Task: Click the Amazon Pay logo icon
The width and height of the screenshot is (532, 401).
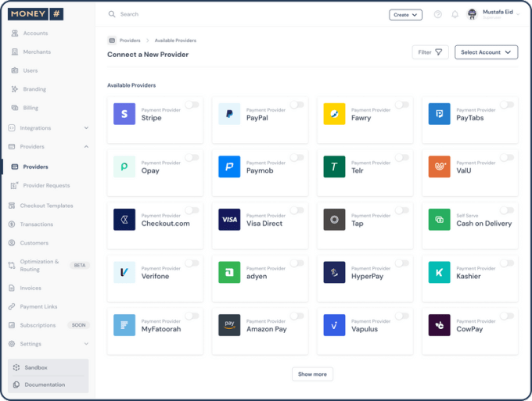Action: pyautogui.click(x=229, y=325)
